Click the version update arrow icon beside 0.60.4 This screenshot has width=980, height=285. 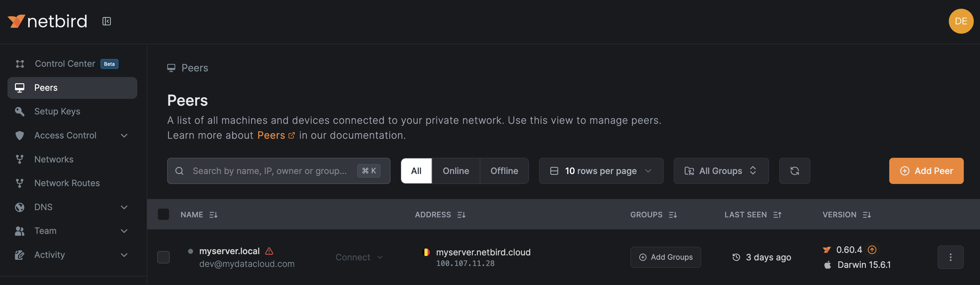point(872,250)
